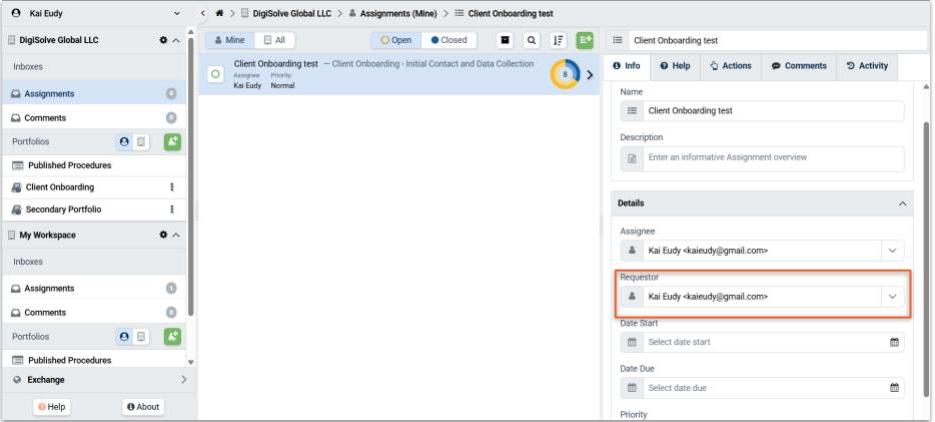935x422 pixels.
Task: Open Published Procedures under DigiSolve
Action: (x=70, y=165)
